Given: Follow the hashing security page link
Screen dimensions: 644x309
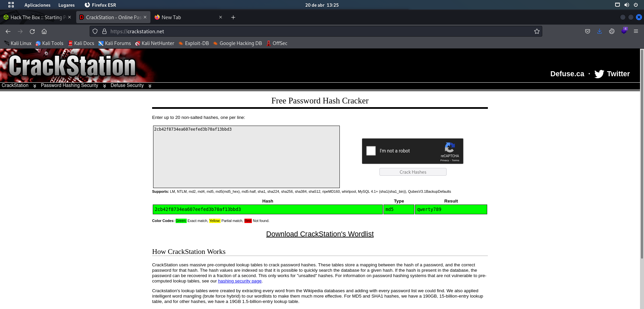Looking at the screenshot, I should click(239, 281).
